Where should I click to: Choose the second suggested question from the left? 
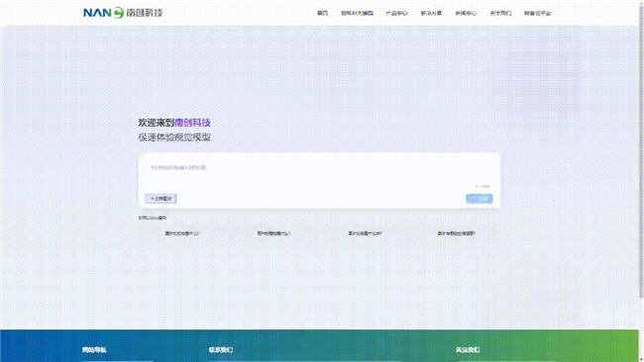(x=273, y=233)
